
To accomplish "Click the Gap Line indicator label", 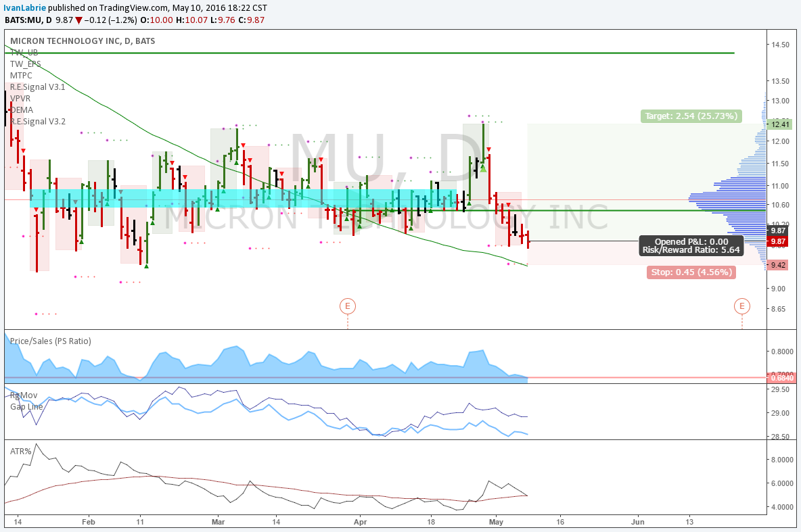I will click(x=26, y=406).
